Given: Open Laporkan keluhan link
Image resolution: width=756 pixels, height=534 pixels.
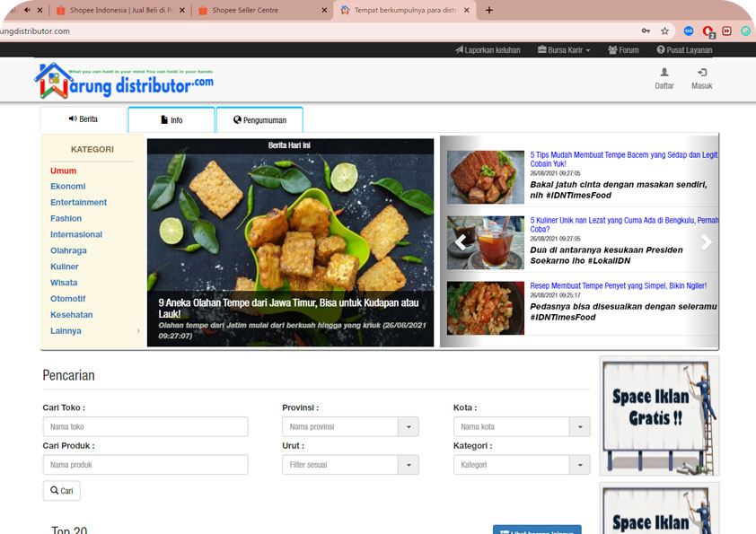Looking at the screenshot, I should click(x=488, y=49).
